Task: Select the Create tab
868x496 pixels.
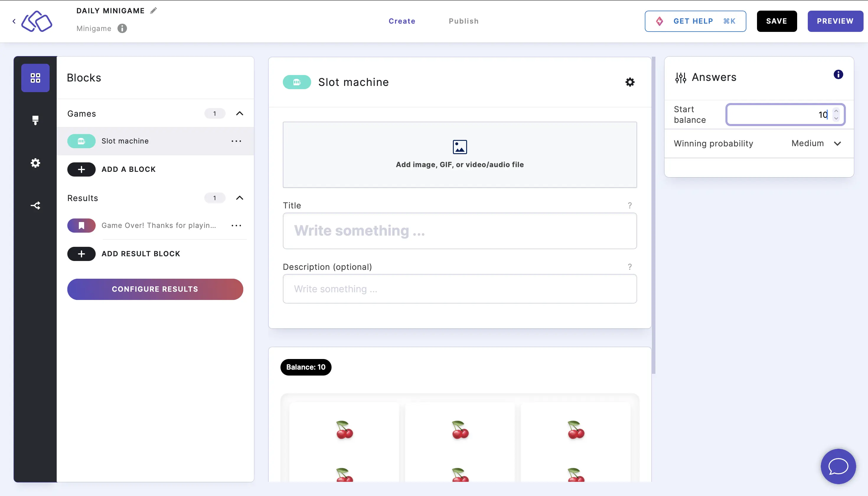Action: (402, 21)
